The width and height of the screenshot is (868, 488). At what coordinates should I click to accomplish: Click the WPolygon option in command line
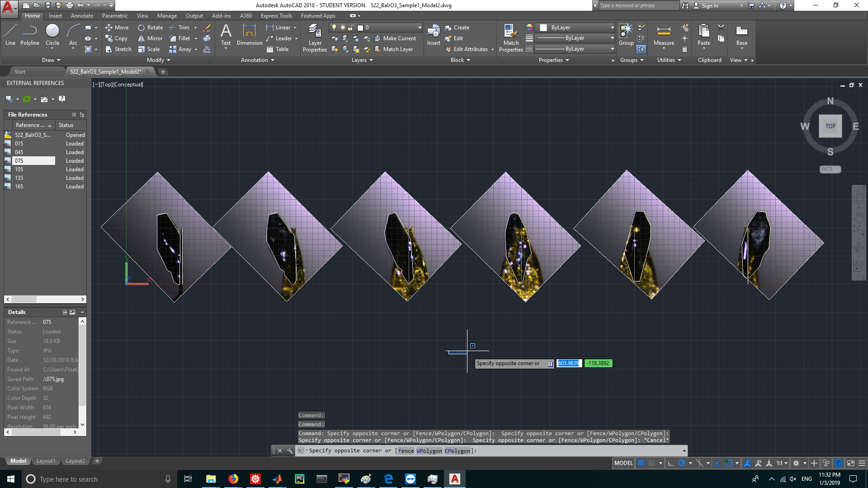coord(429,451)
